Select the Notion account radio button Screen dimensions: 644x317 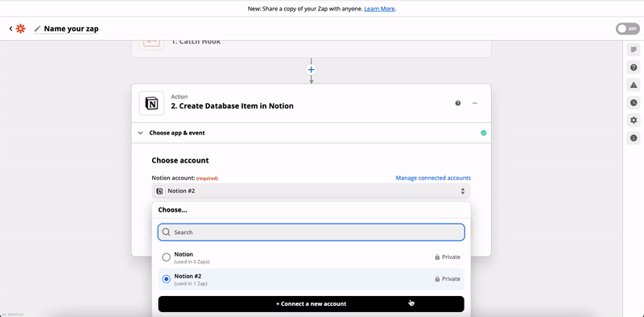tap(166, 257)
